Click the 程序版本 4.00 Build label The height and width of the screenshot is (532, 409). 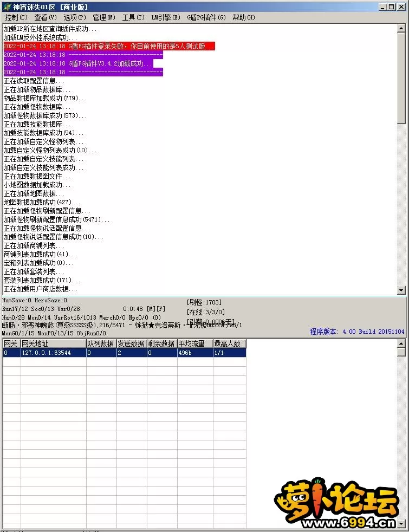click(x=357, y=332)
